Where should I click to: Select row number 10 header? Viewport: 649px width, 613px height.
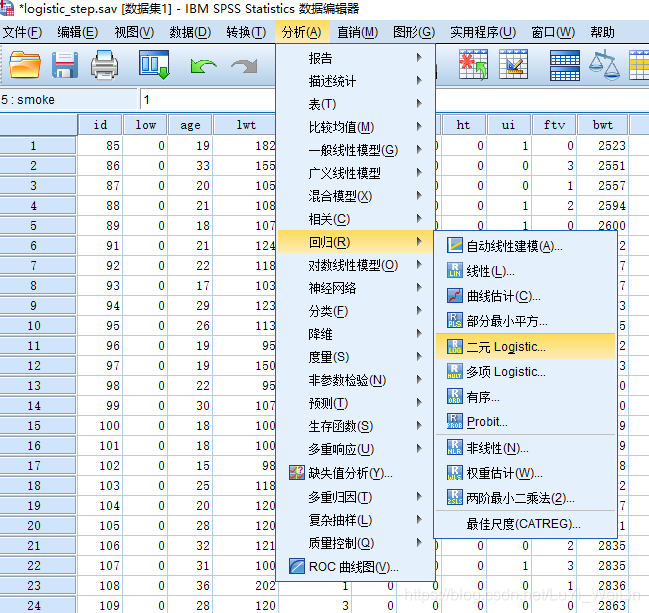tap(38, 325)
